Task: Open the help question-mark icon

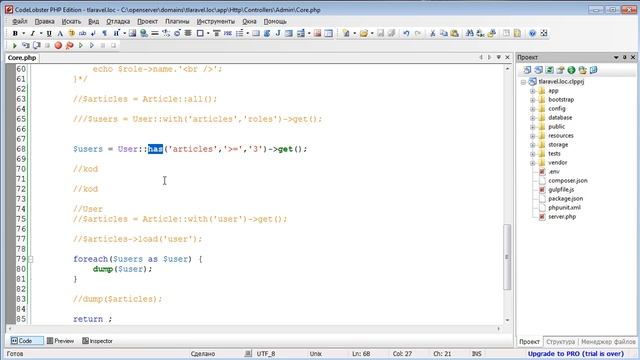Action: click(x=532, y=33)
